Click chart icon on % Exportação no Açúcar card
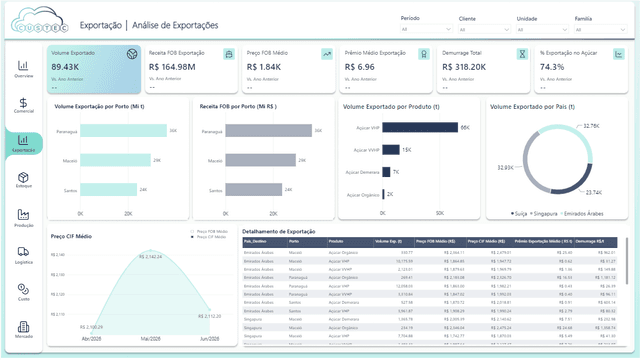The width and height of the screenshot is (640, 360). [619, 54]
